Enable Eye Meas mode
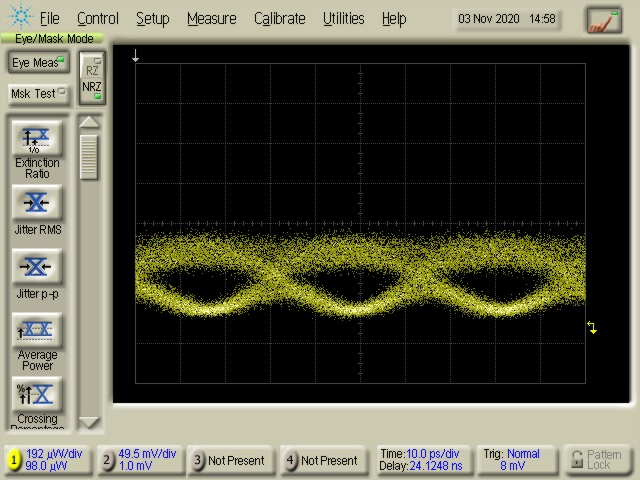This screenshot has height=480, width=640. [x=37, y=63]
